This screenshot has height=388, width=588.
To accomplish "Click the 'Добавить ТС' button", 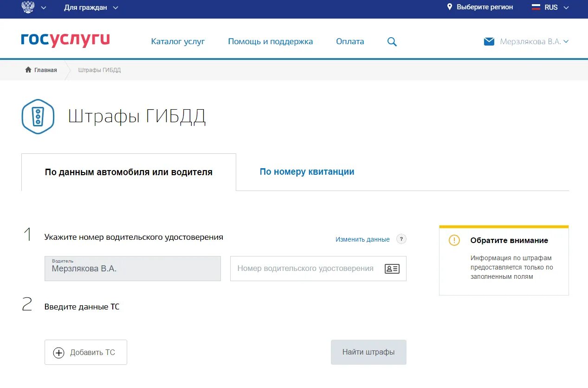I will point(86,352).
